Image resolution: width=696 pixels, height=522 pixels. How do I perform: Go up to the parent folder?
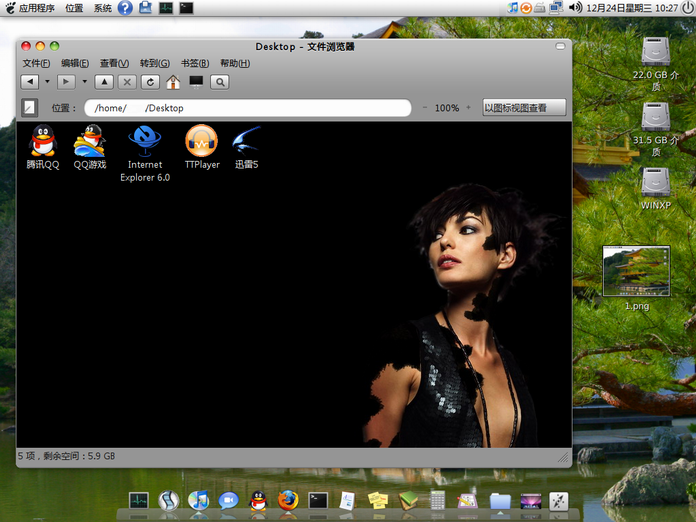pos(104,82)
